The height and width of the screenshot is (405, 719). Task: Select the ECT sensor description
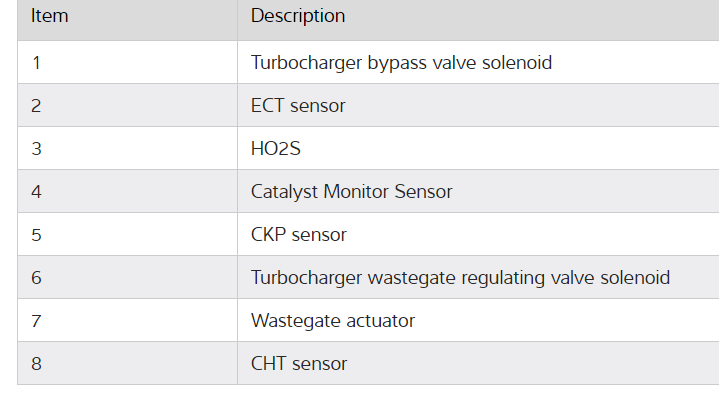point(298,106)
